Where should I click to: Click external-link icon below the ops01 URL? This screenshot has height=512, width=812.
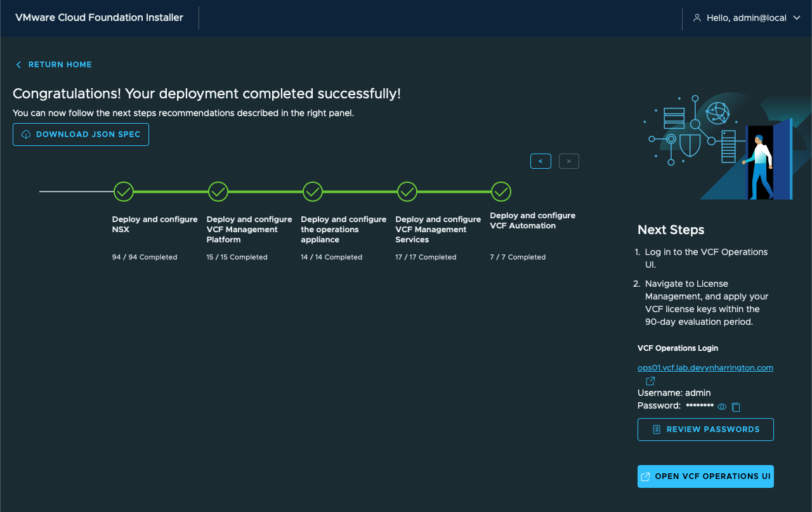(x=650, y=381)
